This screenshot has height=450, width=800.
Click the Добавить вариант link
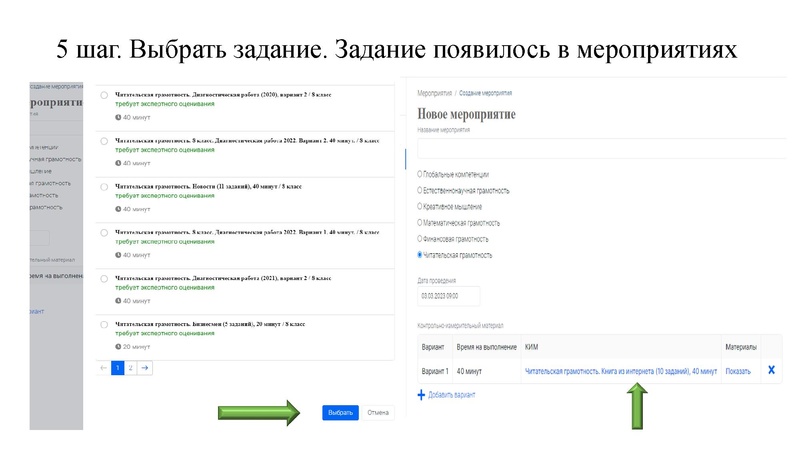click(x=452, y=395)
